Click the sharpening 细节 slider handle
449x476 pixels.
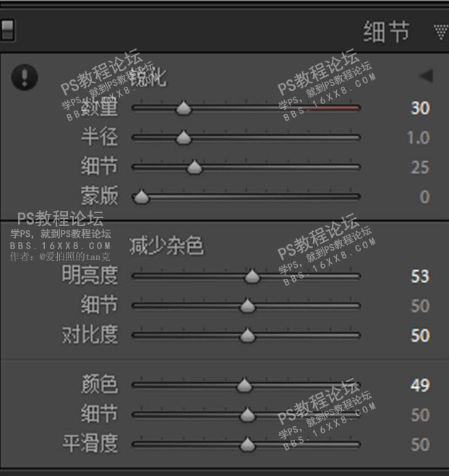[x=194, y=167]
